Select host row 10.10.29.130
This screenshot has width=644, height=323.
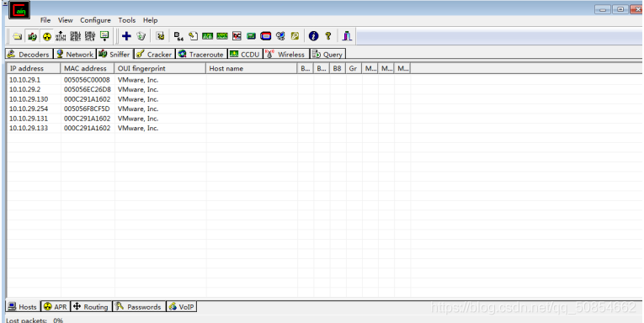[x=209, y=99]
